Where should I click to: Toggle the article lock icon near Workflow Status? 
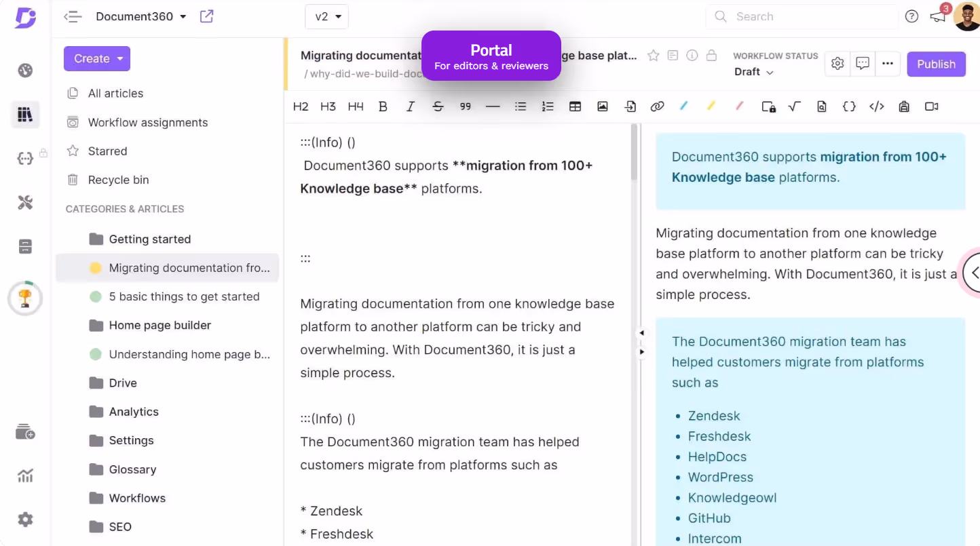point(711,56)
